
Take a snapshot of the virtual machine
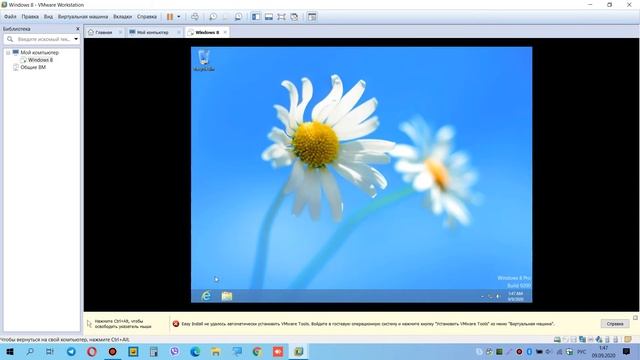click(213, 17)
